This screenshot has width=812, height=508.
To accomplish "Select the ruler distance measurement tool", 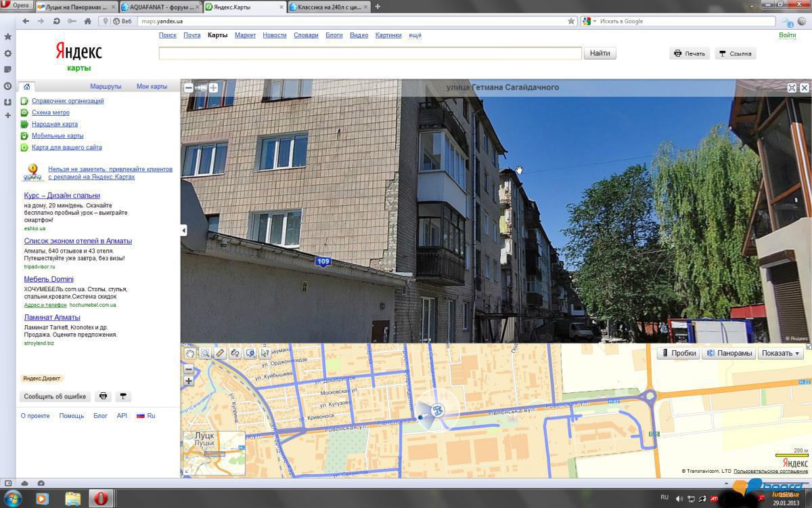I will [220, 353].
